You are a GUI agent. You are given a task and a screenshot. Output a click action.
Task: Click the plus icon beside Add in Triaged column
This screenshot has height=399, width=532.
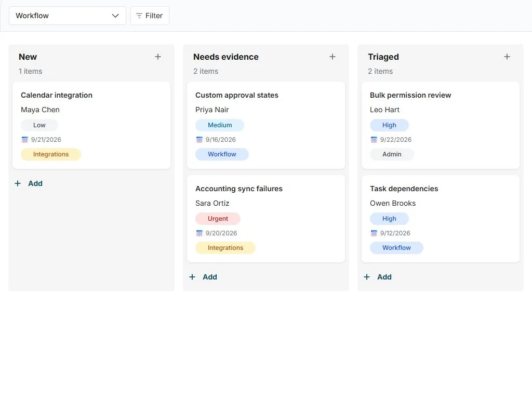(x=367, y=277)
